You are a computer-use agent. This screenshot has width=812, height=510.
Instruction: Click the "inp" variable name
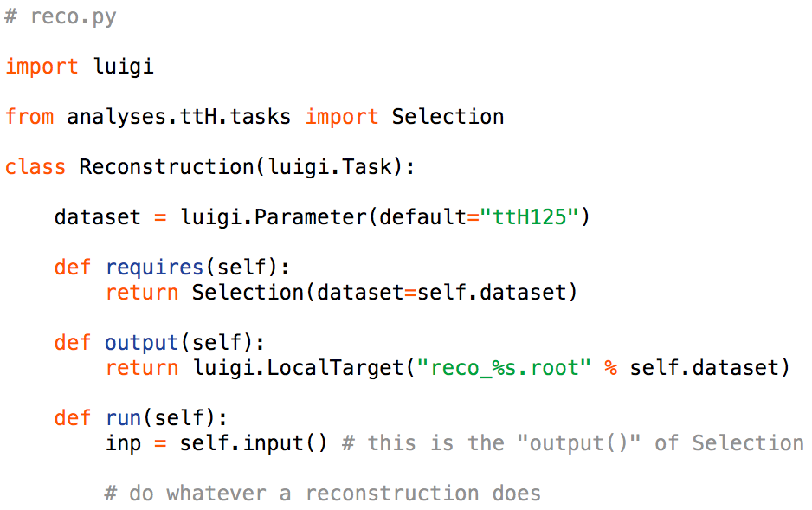(x=123, y=443)
